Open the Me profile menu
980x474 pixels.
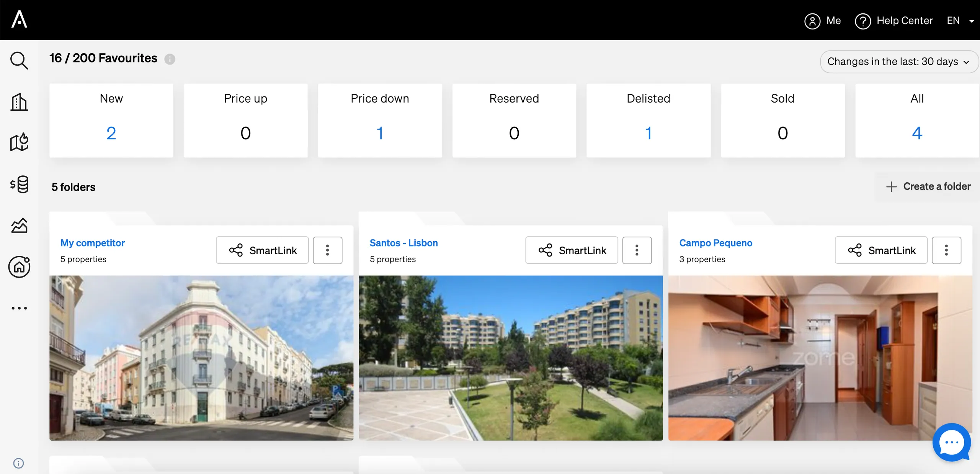(822, 21)
